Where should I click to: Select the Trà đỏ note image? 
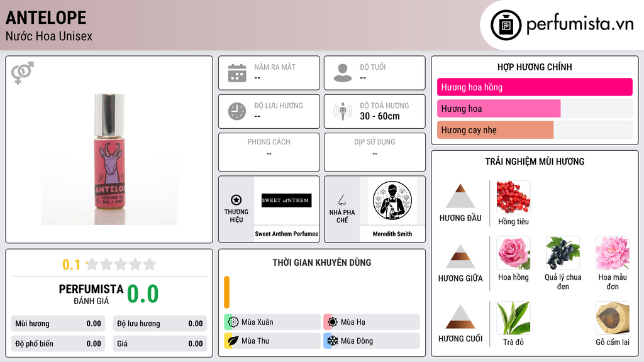513,318
